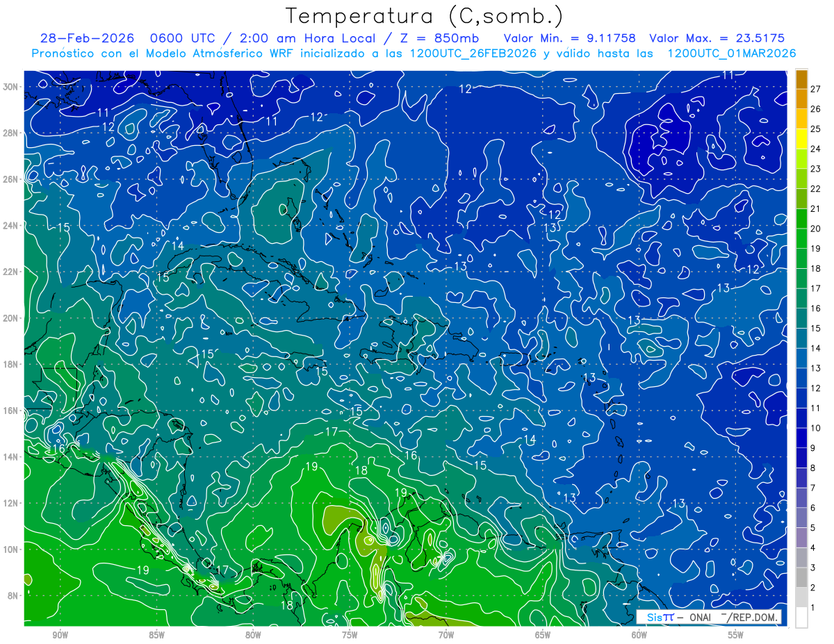The height and width of the screenshot is (644, 834).
Task: Click the 20 label on the color scale
Action: pos(815,229)
